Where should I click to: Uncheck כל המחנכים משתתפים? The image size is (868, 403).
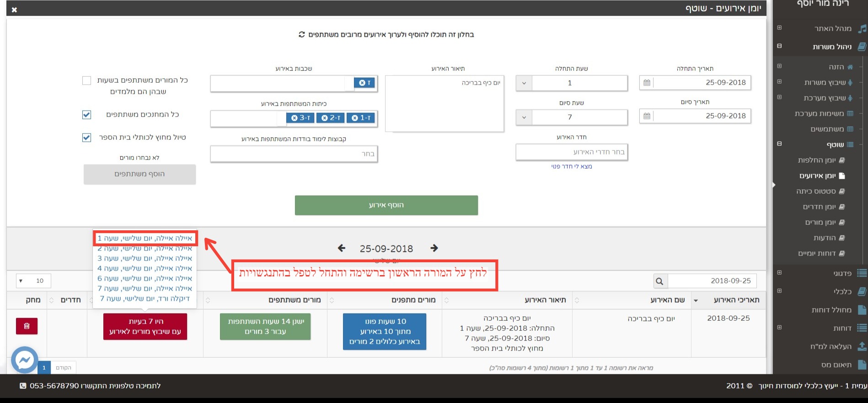tap(86, 115)
